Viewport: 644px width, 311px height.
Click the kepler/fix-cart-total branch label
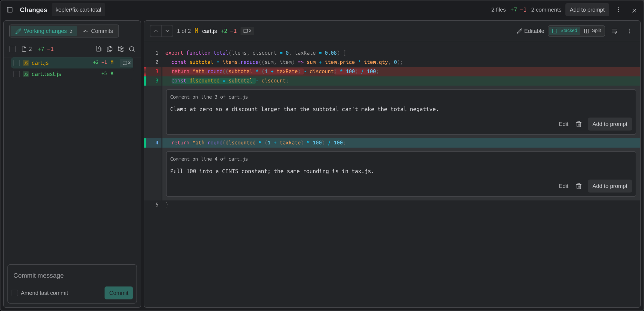[x=78, y=10]
